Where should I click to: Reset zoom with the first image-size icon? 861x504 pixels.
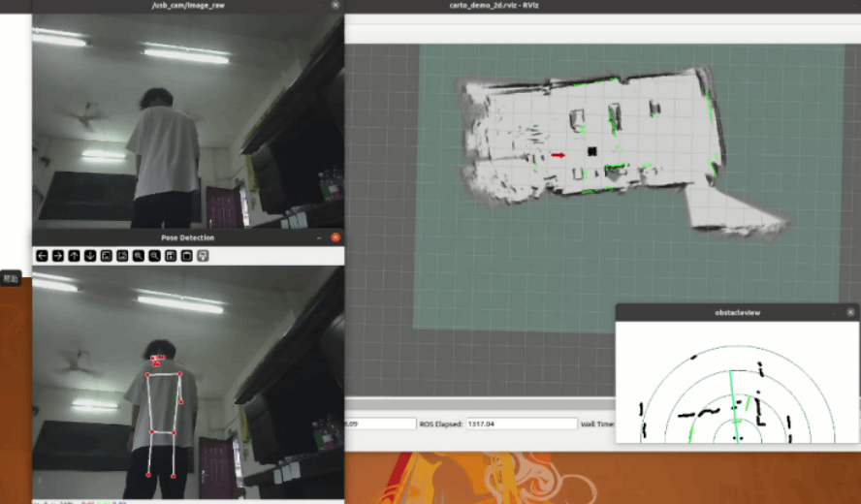[x=106, y=256]
